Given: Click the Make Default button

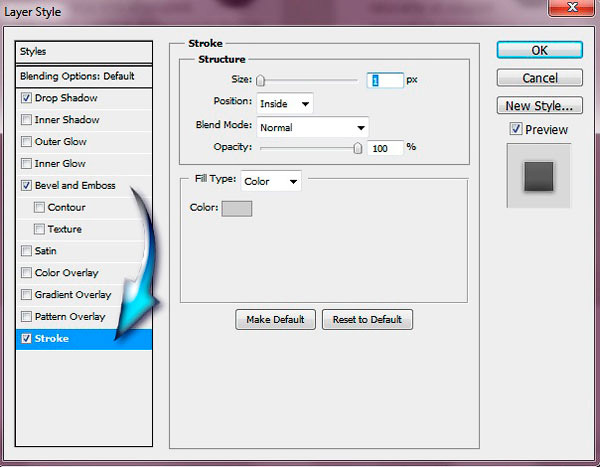Looking at the screenshot, I should point(276,319).
